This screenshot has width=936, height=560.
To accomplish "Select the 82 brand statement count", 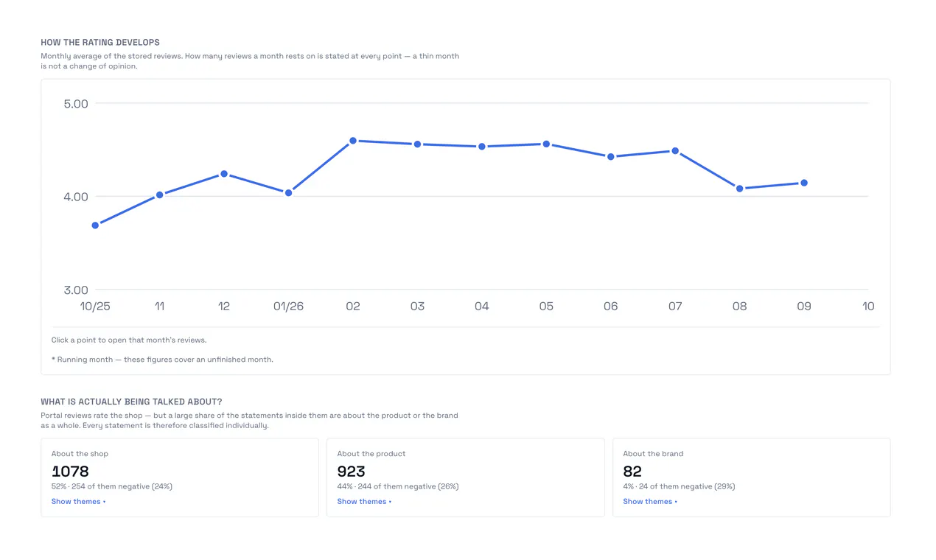I will click(x=632, y=472).
